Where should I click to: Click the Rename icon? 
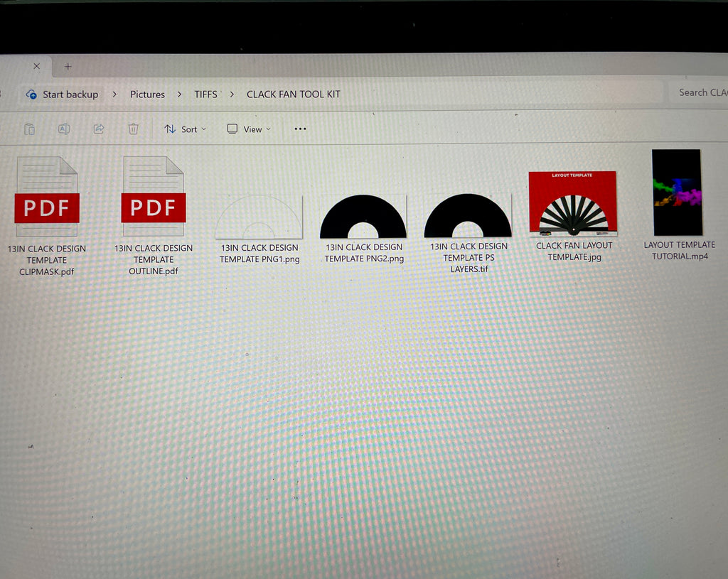tap(64, 129)
